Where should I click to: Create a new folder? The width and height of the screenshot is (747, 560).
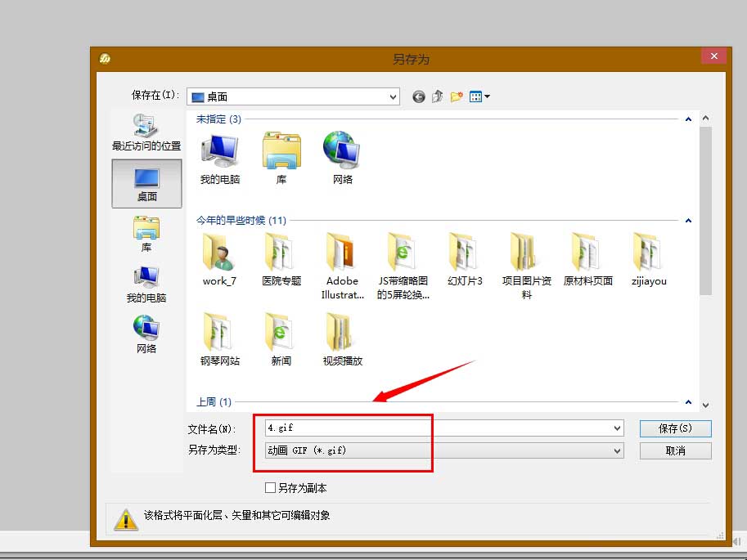tap(457, 96)
